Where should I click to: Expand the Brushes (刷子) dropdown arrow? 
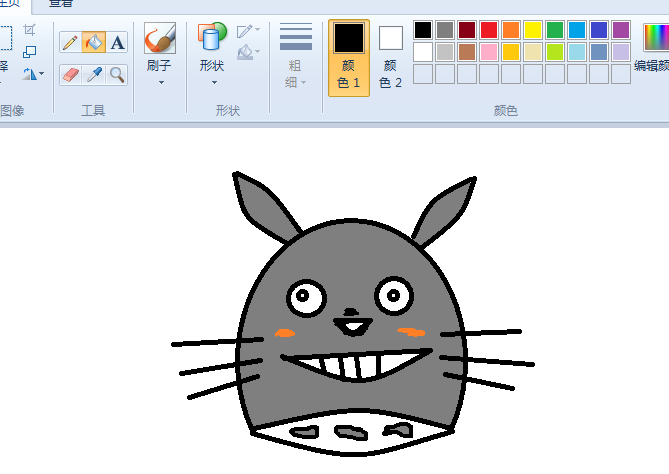161,82
